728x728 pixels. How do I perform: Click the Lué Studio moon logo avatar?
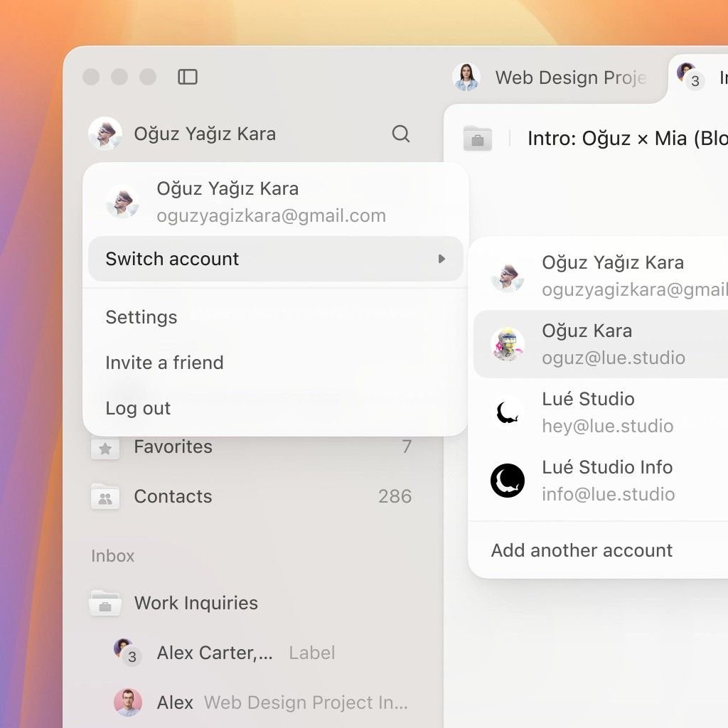(x=508, y=412)
